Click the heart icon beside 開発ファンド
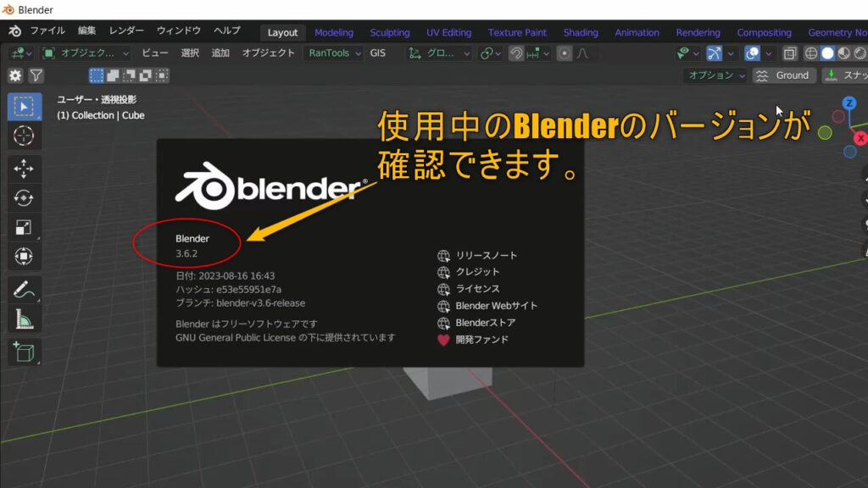The image size is (868, 488). pos(443,340)
